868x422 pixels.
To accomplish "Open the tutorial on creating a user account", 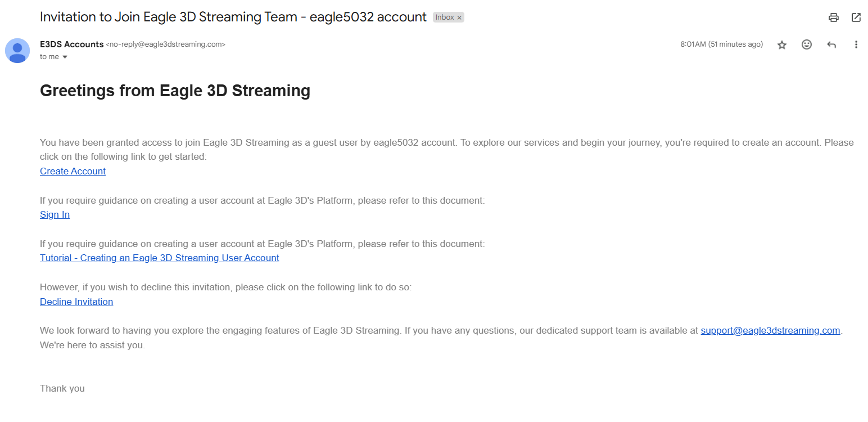I will tap(159, 258).
